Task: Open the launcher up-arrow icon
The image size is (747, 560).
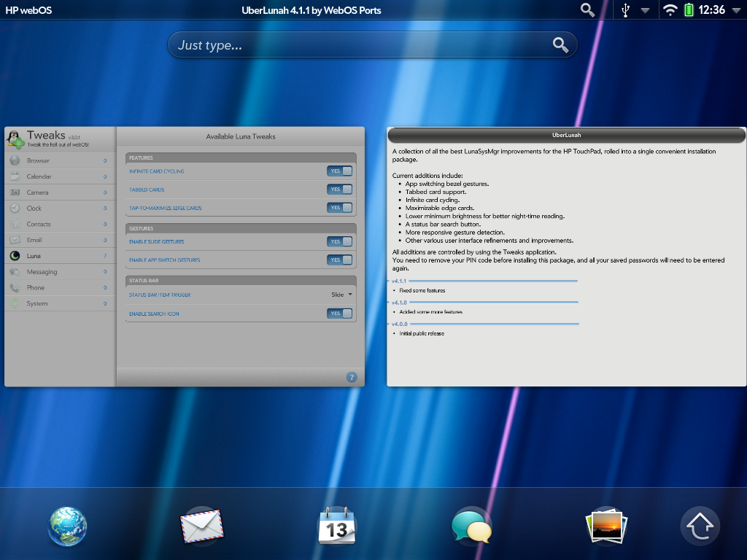Action: (700, 526)
